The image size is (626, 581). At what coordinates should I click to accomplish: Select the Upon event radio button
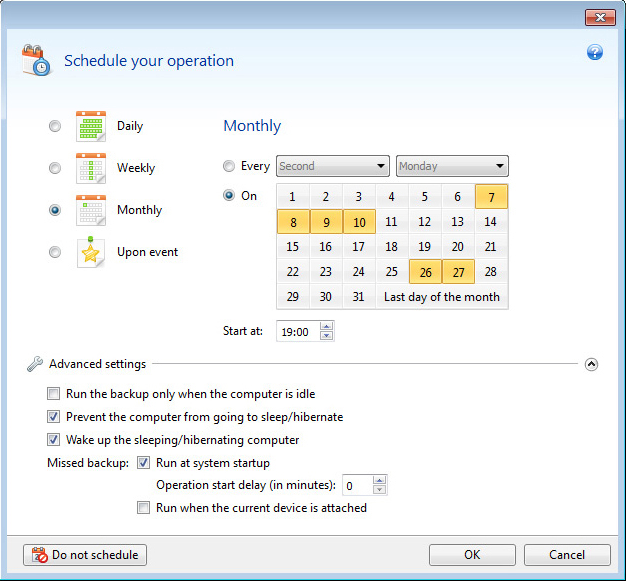point(55,253)
